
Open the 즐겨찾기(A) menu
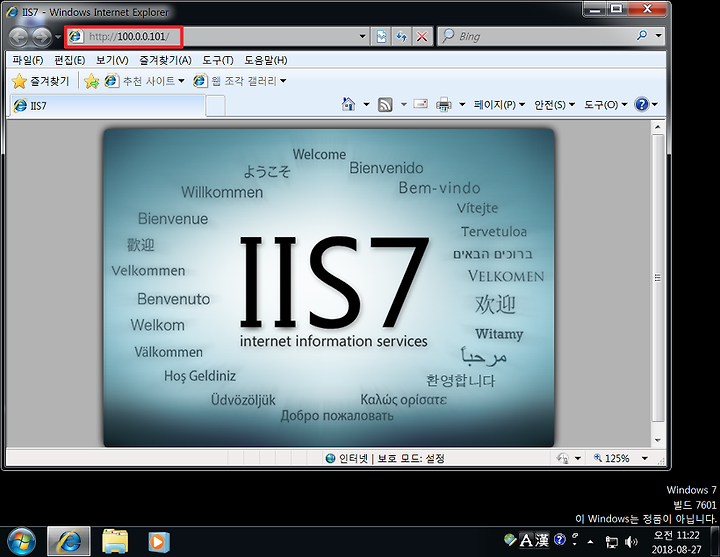165,60
